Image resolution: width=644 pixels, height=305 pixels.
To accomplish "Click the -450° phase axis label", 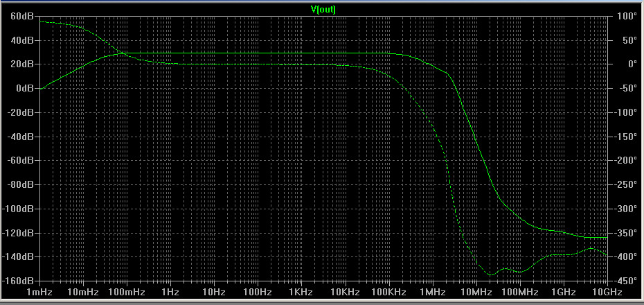I will 625,281.
